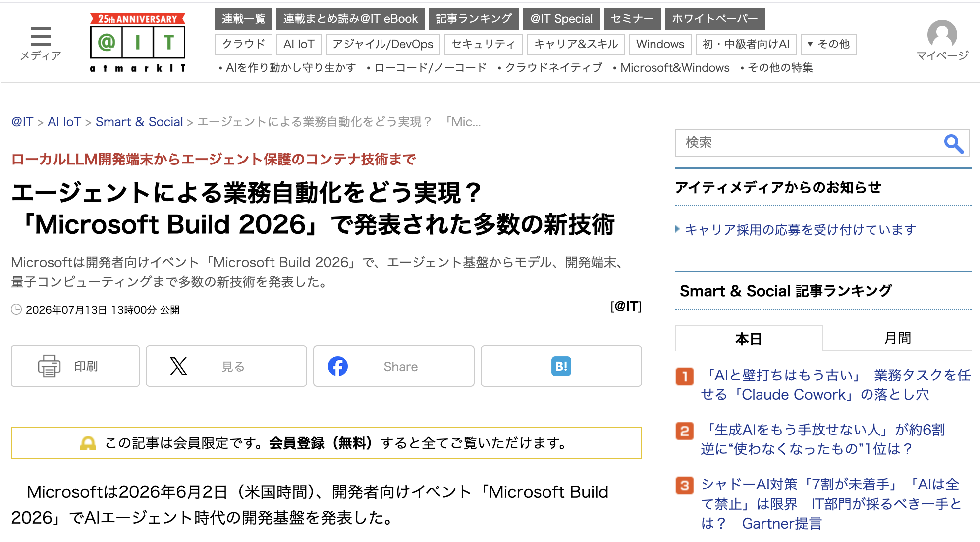Select the Windows category button

click(660, 44)
